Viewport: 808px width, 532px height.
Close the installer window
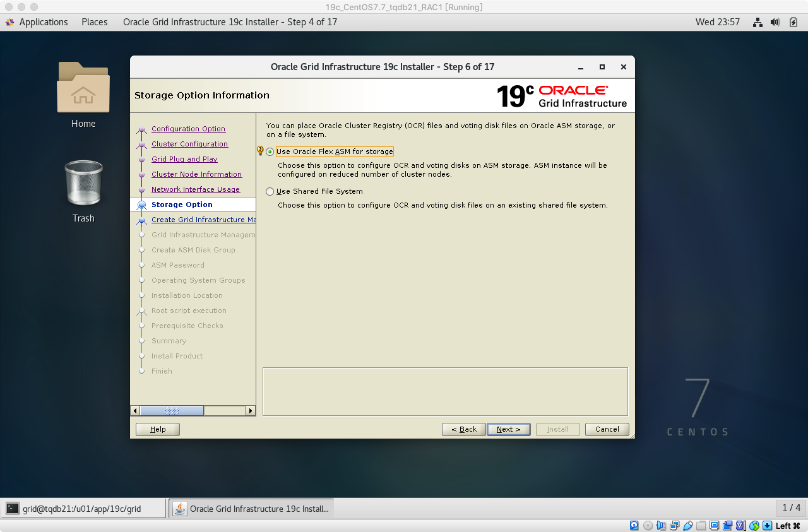[623, 67]
